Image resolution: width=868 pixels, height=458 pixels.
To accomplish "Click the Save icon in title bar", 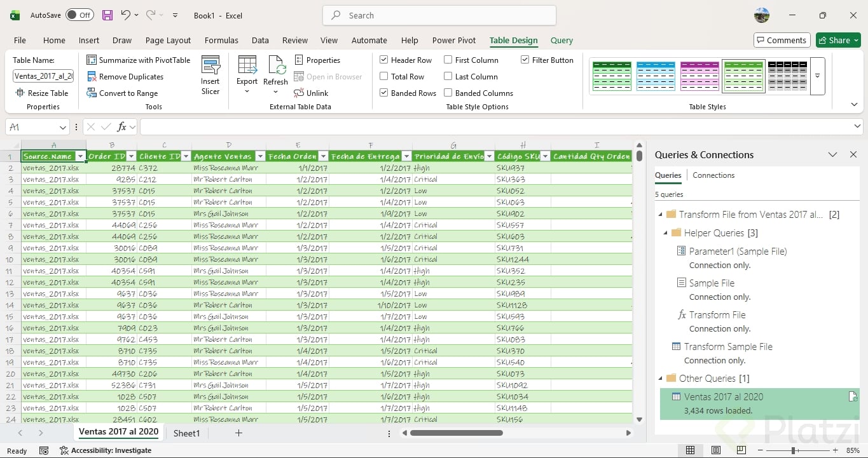I will (x=107, y=15).
